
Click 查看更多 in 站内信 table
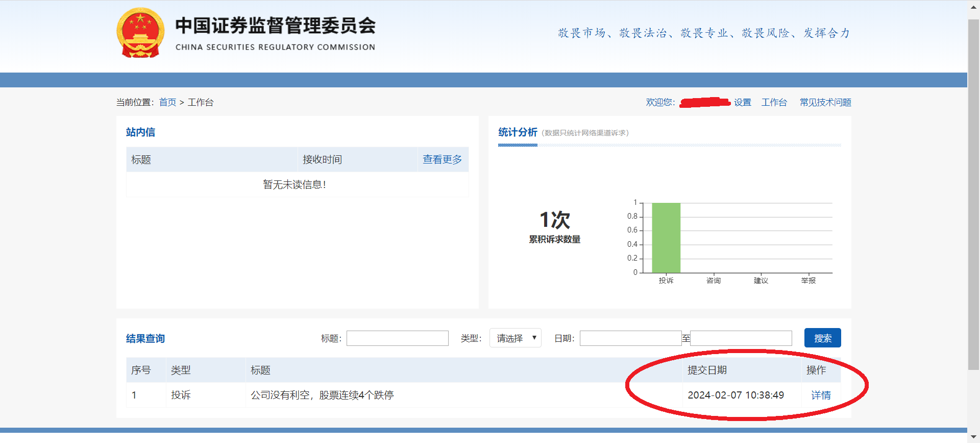[442, 159]
